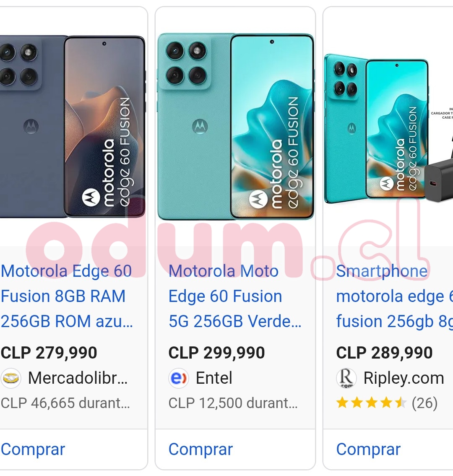This screenshot has height=476, width=453.
Task: Click the Entel store logo icon
Action: click(x=179, y=378)
